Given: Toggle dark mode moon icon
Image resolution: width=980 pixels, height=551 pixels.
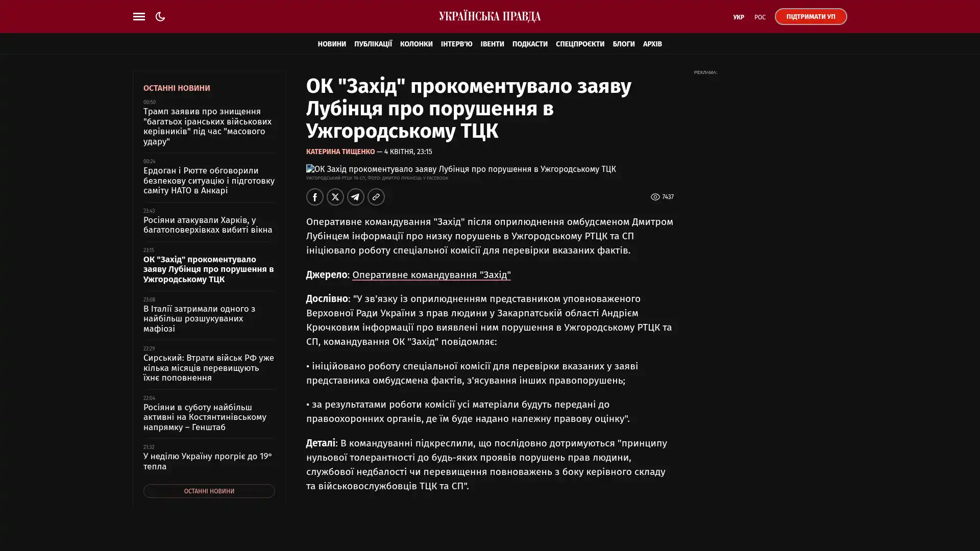Looking at the screenshot, I should (x=160, y=16).
